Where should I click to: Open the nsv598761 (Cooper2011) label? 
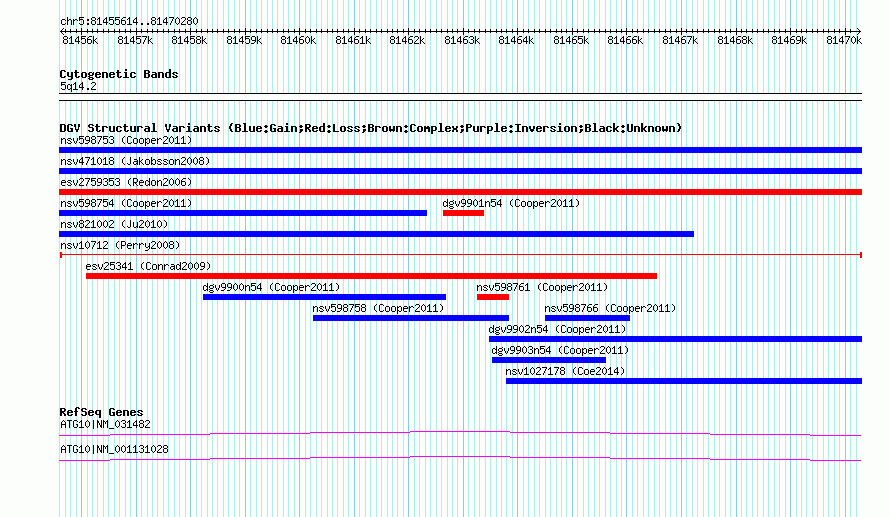[542, 287]
